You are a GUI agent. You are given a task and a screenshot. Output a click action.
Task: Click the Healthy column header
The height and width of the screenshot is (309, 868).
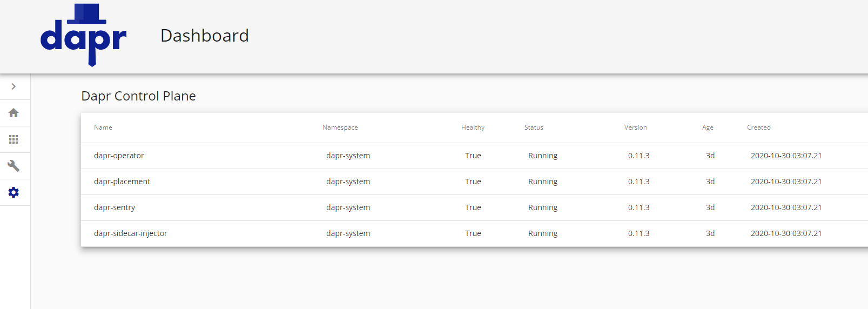pyautogui.click(x=473, y=127)
